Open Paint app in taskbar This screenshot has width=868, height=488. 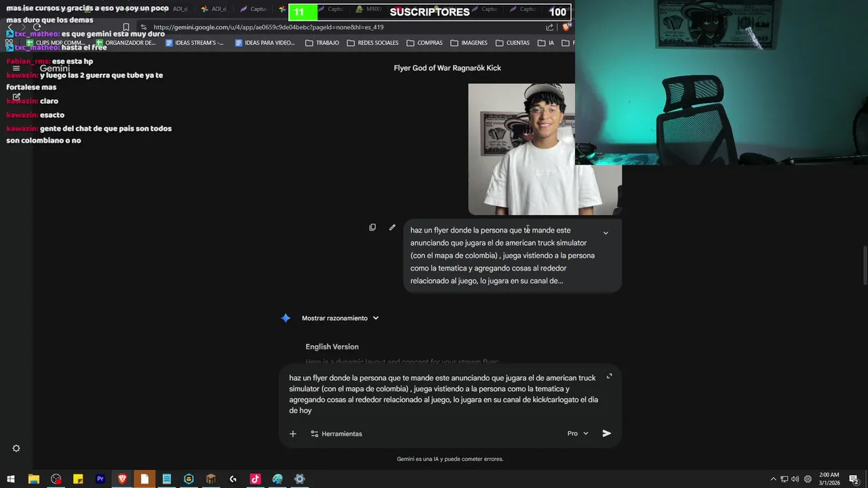277,479
